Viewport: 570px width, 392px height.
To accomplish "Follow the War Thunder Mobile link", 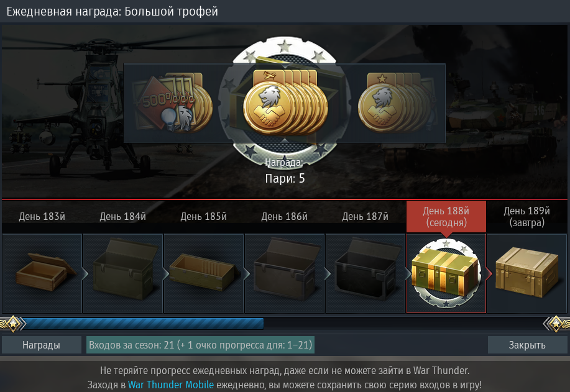I will [x=171, y=385].
